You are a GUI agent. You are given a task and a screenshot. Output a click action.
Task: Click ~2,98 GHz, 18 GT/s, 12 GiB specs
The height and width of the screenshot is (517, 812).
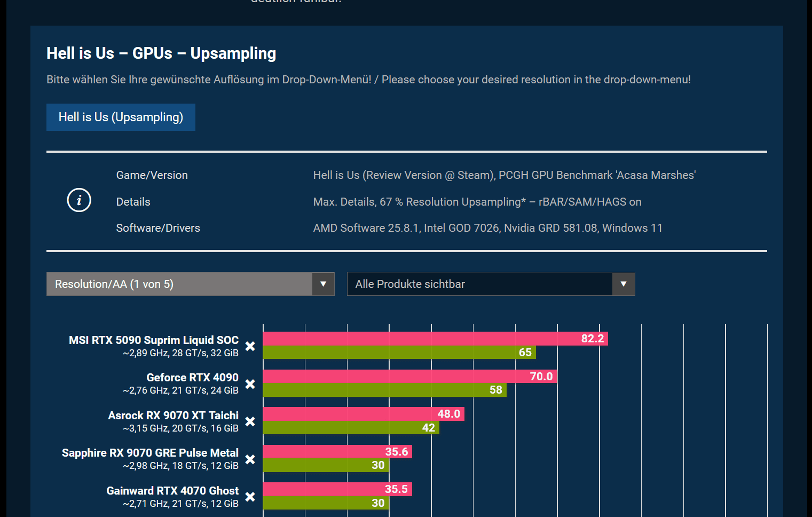click(x=180, y=466)
